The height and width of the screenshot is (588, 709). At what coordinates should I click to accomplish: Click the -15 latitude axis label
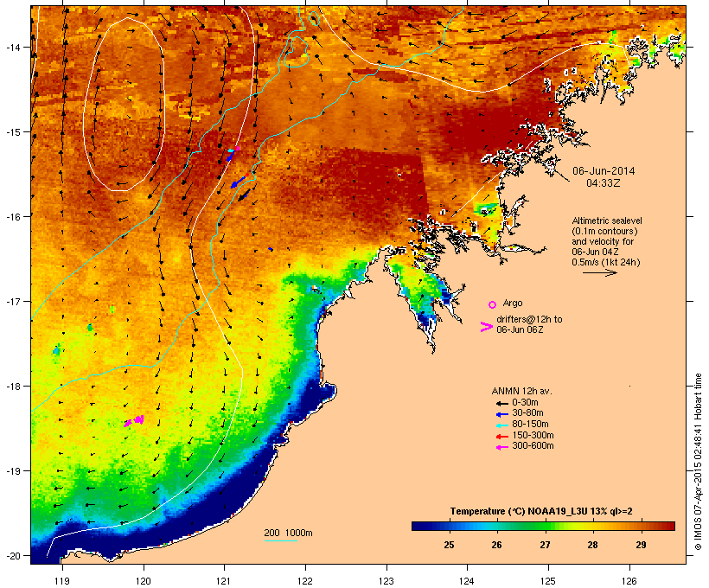(12, 132)
